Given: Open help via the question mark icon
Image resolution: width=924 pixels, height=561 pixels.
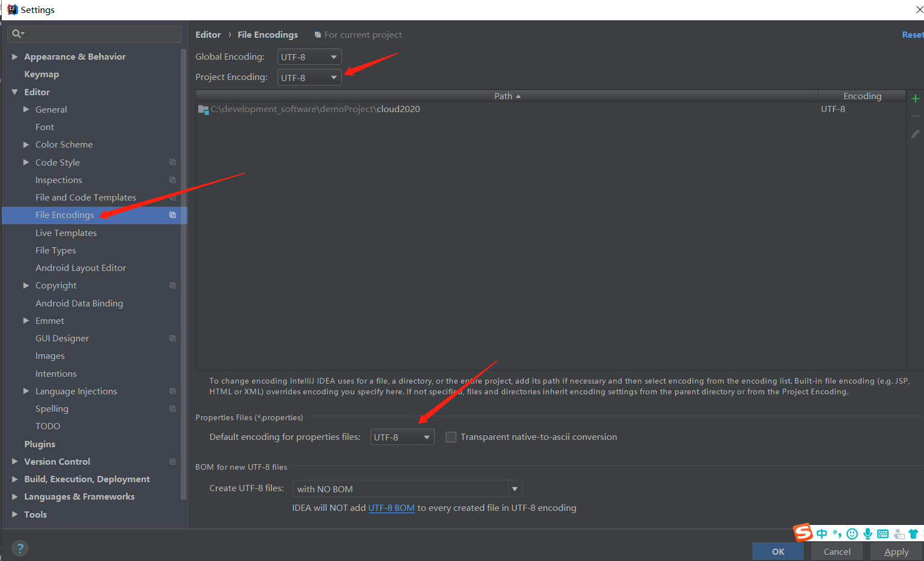Looking at the screenshot, I should coord(20,549).
